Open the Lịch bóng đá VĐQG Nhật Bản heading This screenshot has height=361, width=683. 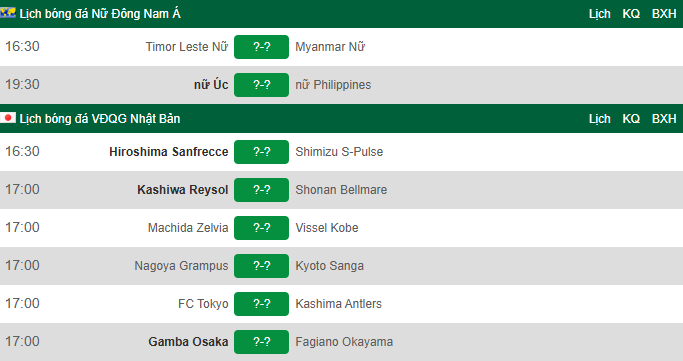click(100, 119)
